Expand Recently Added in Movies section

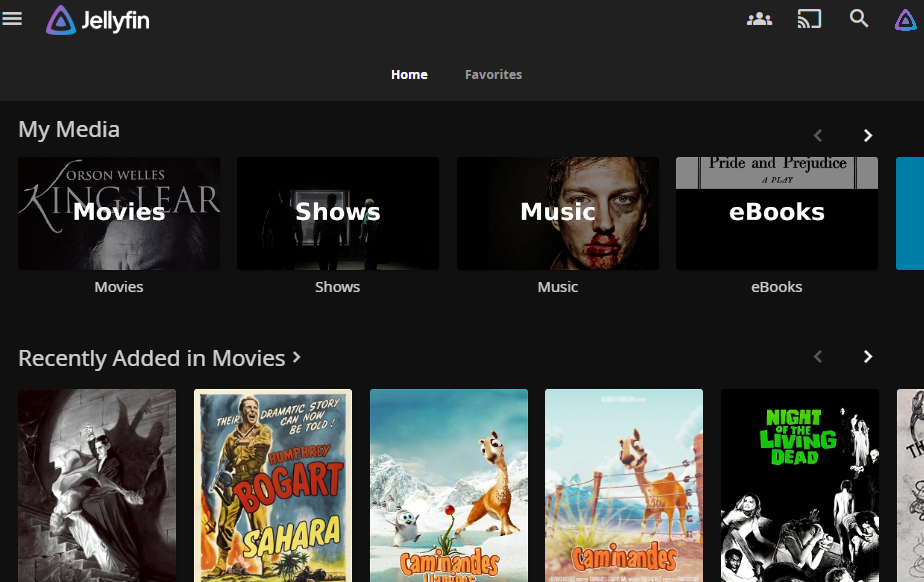coord(160,358)
